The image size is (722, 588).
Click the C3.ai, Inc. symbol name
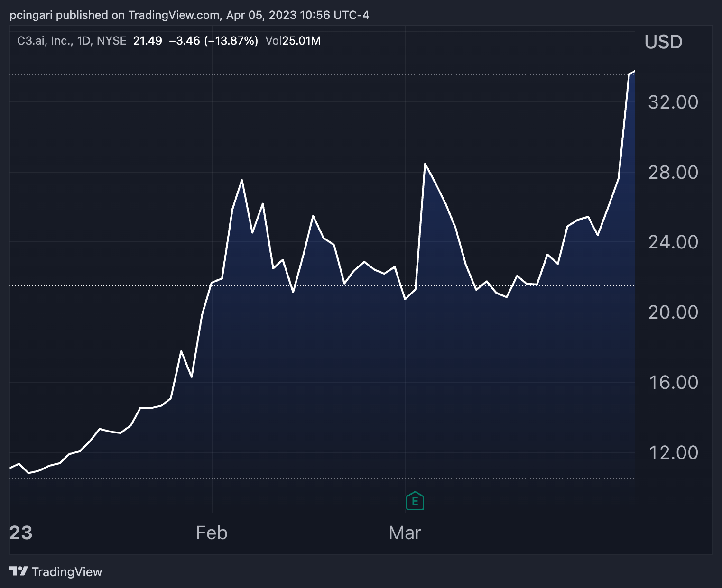point(45,41)
